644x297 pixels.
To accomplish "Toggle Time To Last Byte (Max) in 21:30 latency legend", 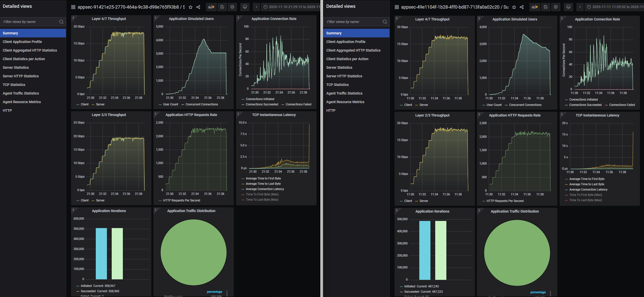I will click(262, 200).
